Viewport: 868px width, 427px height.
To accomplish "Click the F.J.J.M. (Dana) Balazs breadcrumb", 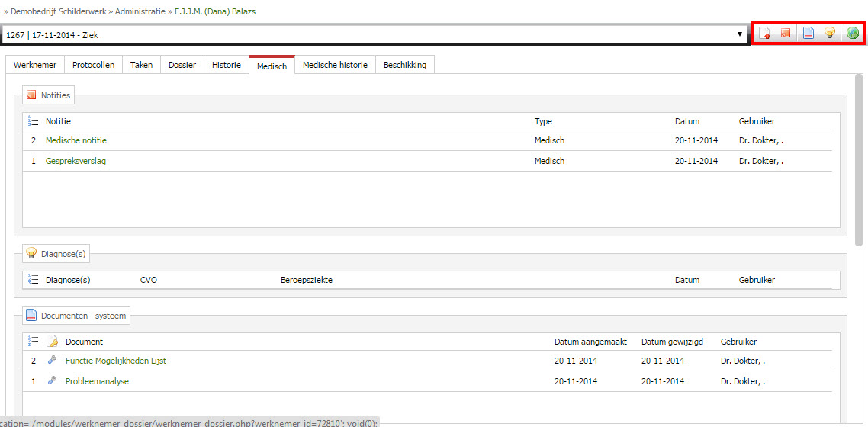I will pyautogui.click(x=215, y=11).
